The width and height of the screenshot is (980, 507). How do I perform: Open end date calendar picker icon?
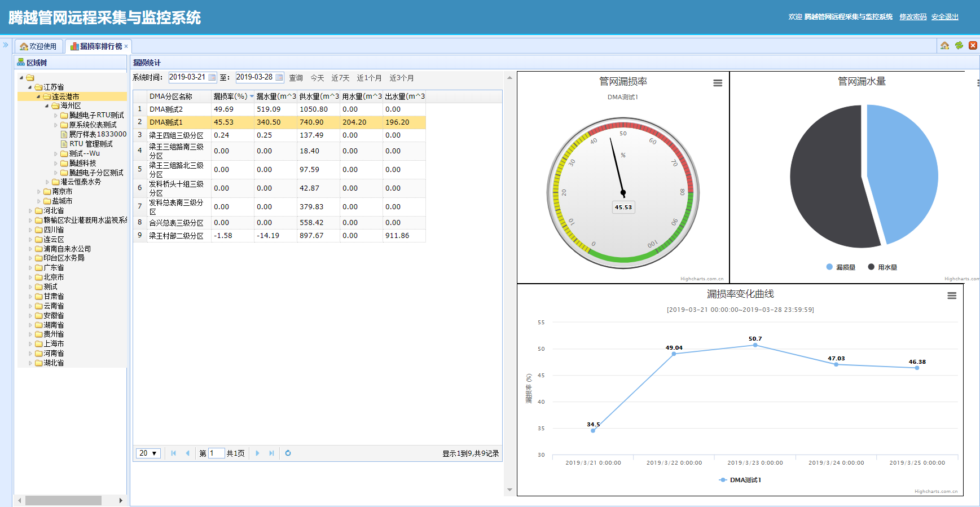coord(279,77)
